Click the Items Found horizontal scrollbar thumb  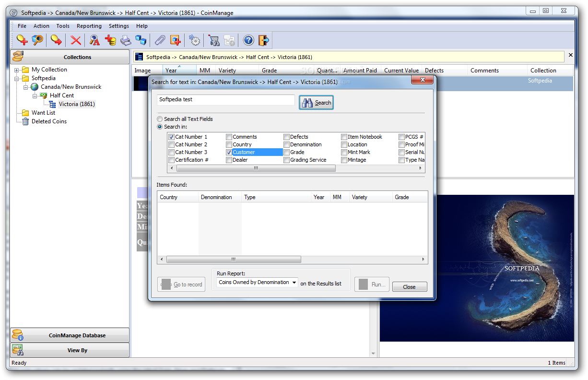[234, 259]
